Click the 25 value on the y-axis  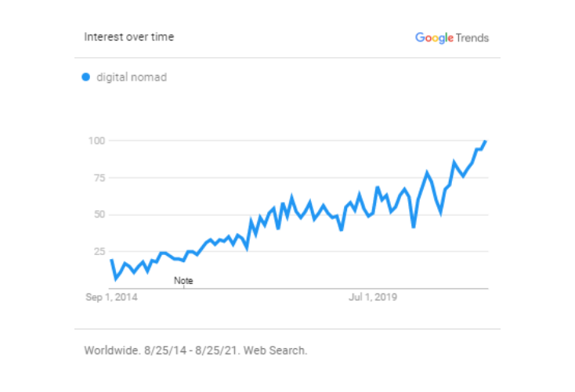[97, 251]
